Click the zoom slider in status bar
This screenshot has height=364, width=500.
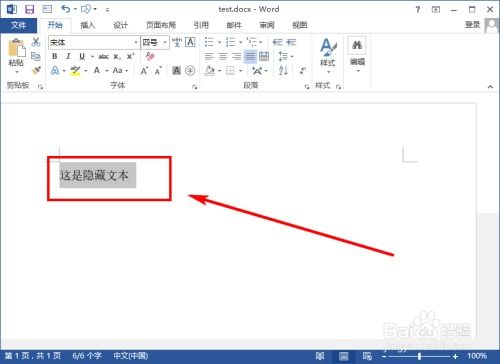coord(419,356)
